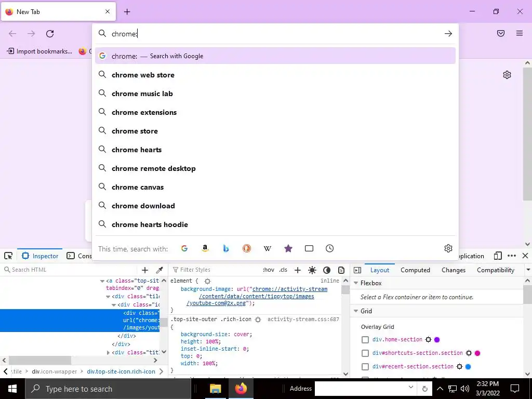The height and width of the screenshot is (399, 532).
Task: Search this time with DuckDuckGo icon
Action: [x=247, y=248]
